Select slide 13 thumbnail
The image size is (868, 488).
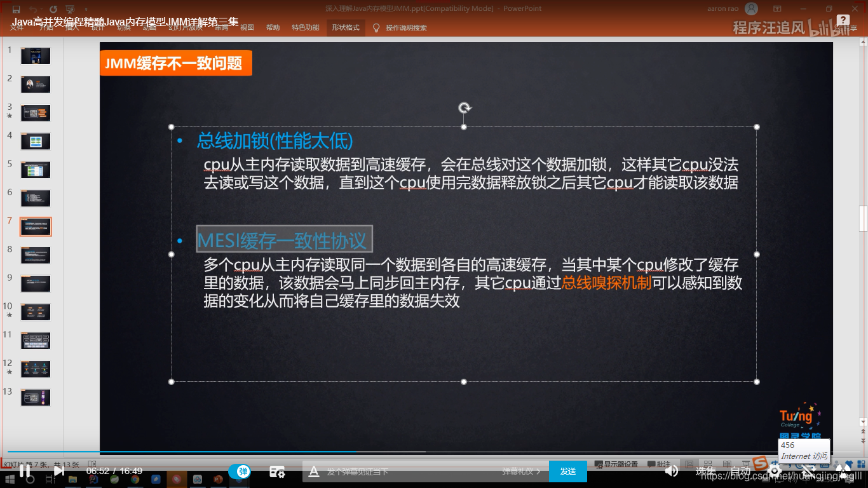(x=36, y=398)
